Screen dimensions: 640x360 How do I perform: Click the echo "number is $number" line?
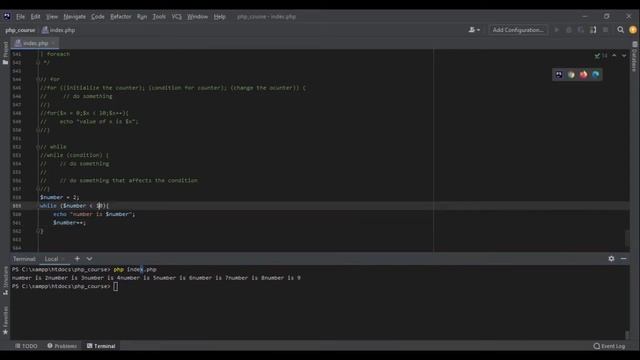94,214
